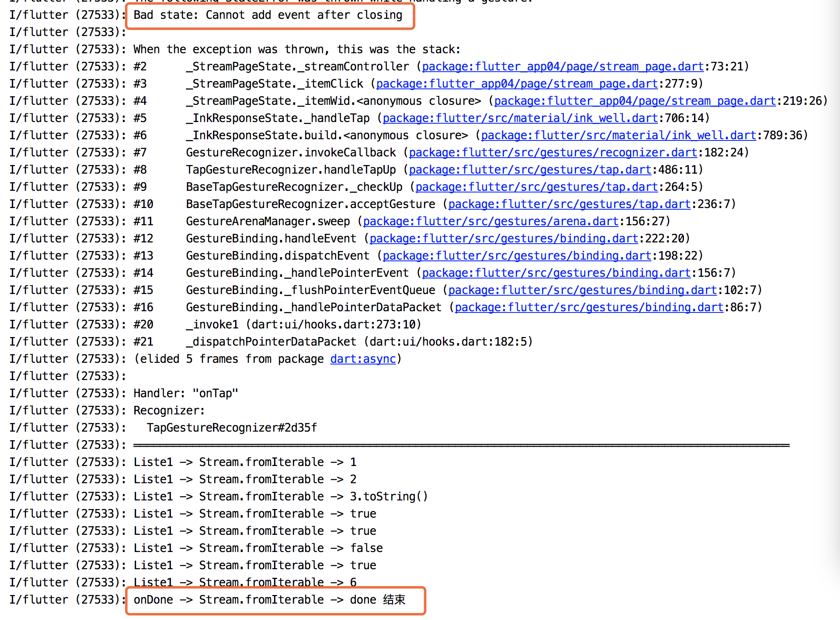Click tap.dart link at line 236:7
Screen dimensions: 840x620
point(569,204)
